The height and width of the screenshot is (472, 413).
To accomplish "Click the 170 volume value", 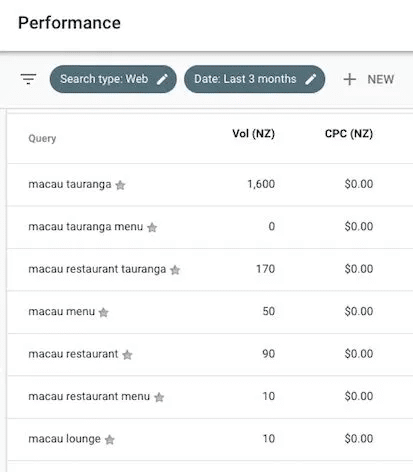I will pos(265,269).
